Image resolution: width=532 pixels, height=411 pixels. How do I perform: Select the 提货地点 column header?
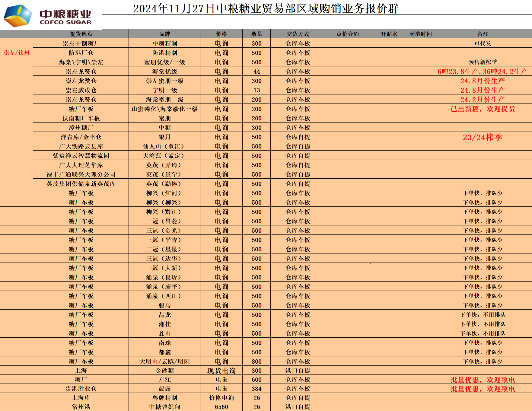pos(81,34)
